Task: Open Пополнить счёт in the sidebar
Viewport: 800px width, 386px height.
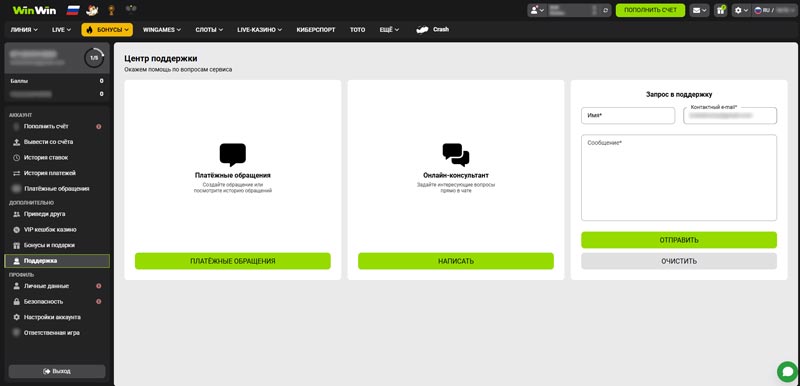Action: point(56,126)
